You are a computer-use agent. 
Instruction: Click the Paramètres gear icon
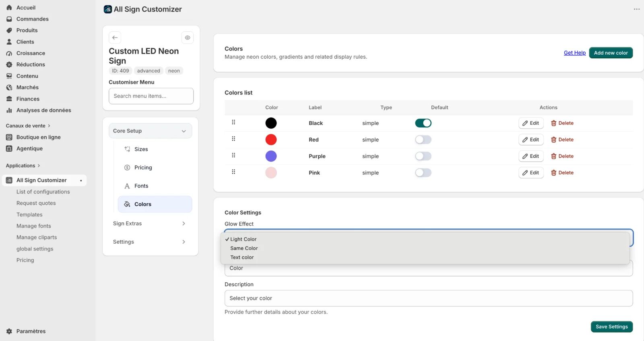9,331
